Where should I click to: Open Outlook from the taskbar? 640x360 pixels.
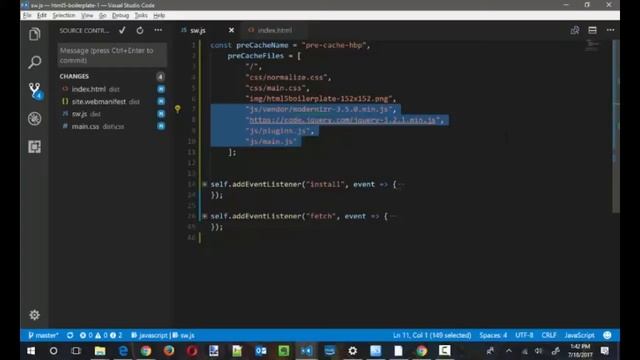[x=261, y=351]
